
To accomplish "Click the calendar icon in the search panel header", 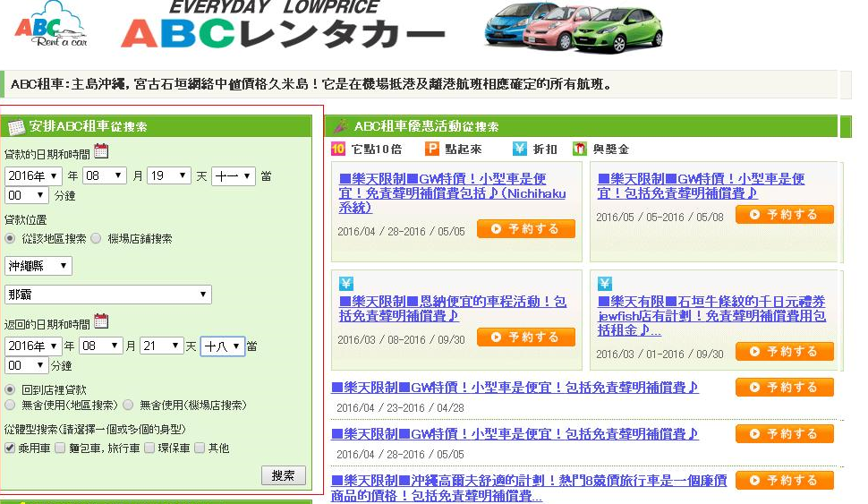I will click(16, 127).
